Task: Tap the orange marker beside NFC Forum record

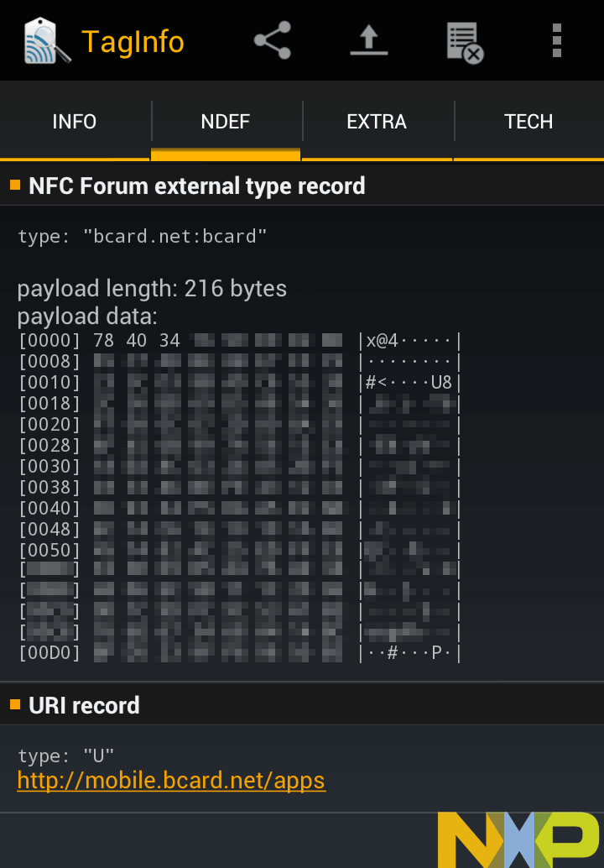Action: [13, 186]
